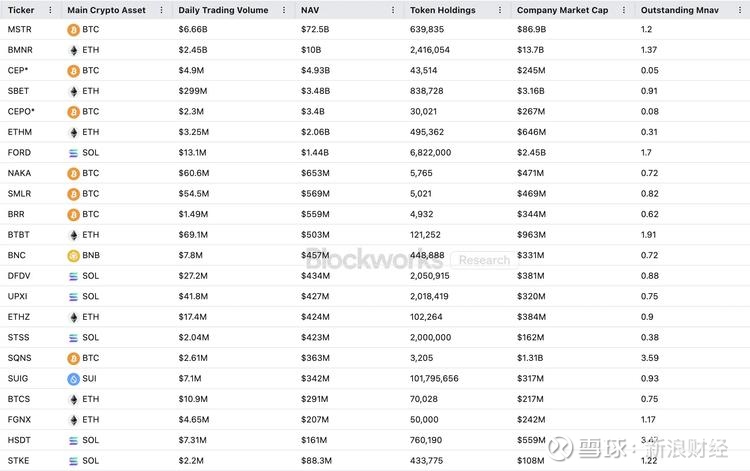Click the SUI icon in the SUIG row
This screenshot has width=750, height=471.
(x=73, y=379)
